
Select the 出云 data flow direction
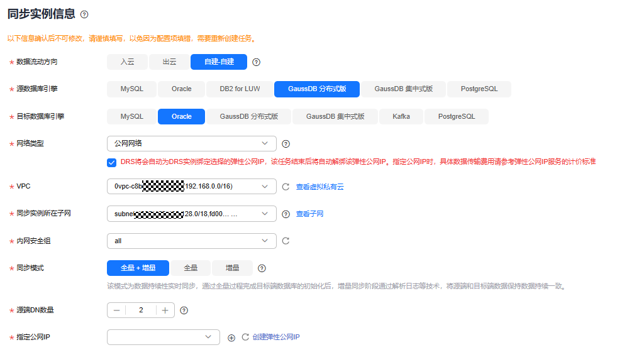click(169, 62)
